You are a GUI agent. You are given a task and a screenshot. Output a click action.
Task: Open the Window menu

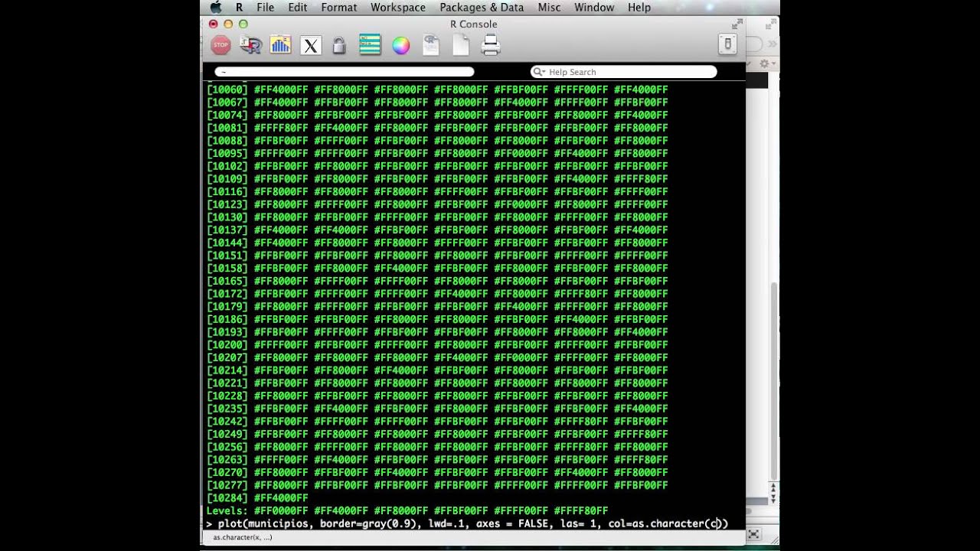point(594,7)
